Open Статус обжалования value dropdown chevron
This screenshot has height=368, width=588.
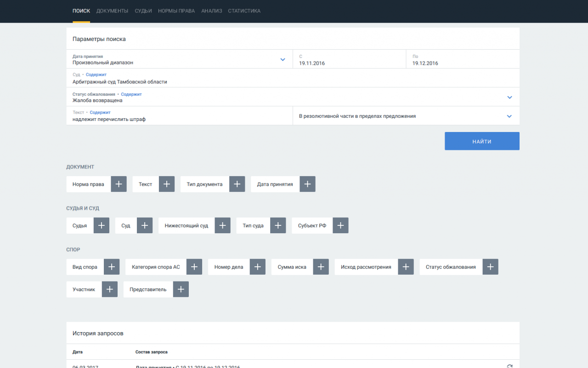pyautogui.click(x=509, y=97)
